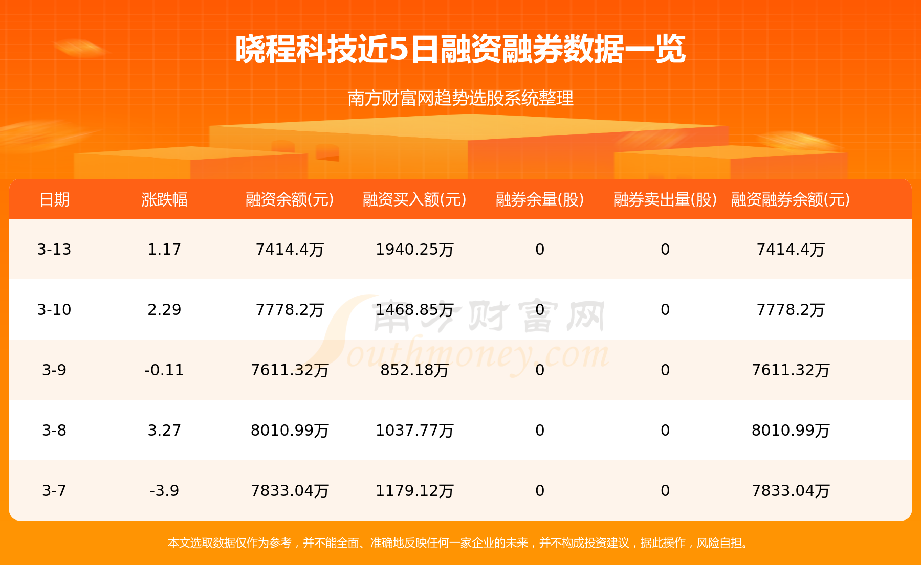Click 7778.2万 in the 融资余额 column
The height and width of the screenshot is (588, 921).
click(290, 309)
